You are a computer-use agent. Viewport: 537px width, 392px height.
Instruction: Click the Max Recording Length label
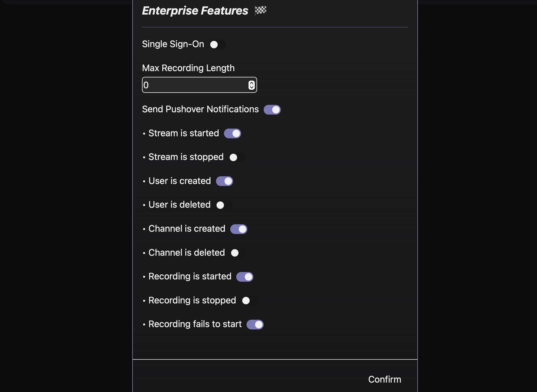pos(188,68)
